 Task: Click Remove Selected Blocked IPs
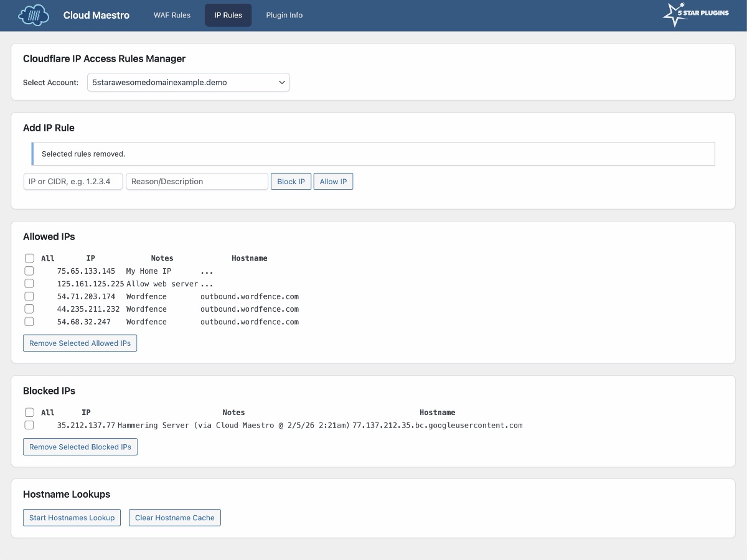tap(80, 446)
